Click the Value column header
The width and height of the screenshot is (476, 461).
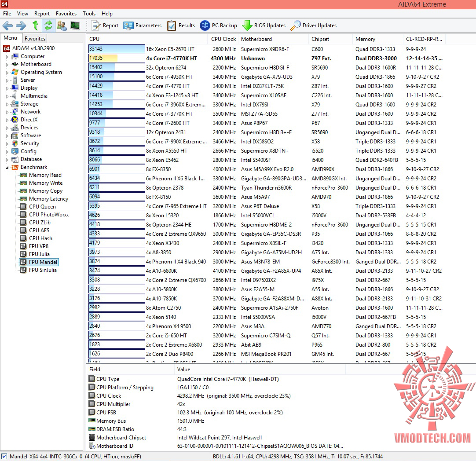260,370
